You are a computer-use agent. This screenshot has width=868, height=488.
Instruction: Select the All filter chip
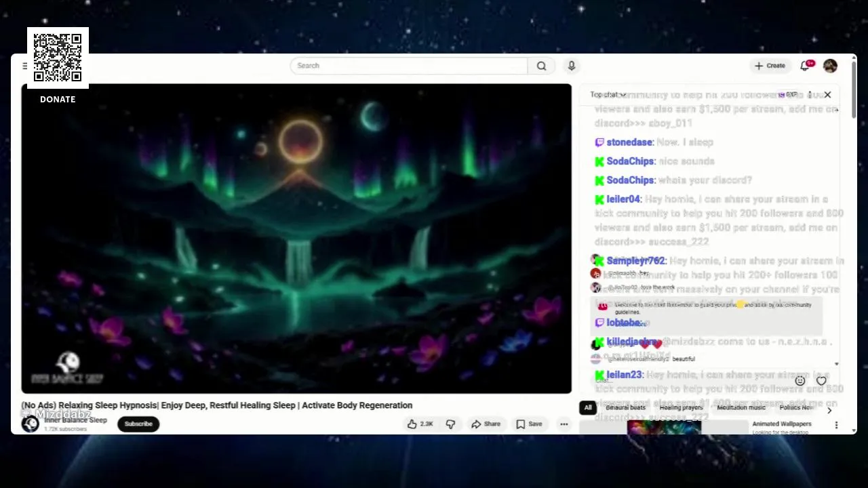[588, 408]
